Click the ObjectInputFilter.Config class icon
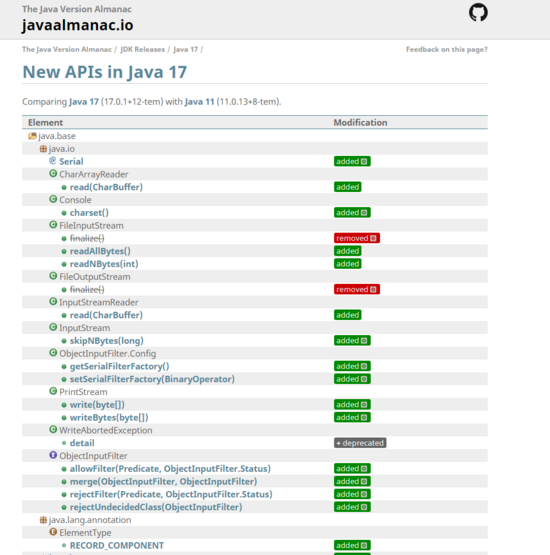This screenshot has width=550, height=555. coord(53,353)
